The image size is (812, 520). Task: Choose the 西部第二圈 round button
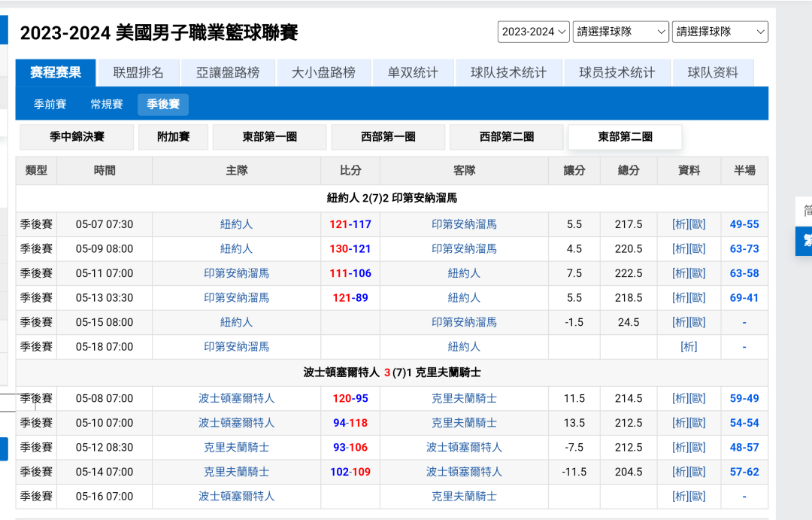(507, 137)
